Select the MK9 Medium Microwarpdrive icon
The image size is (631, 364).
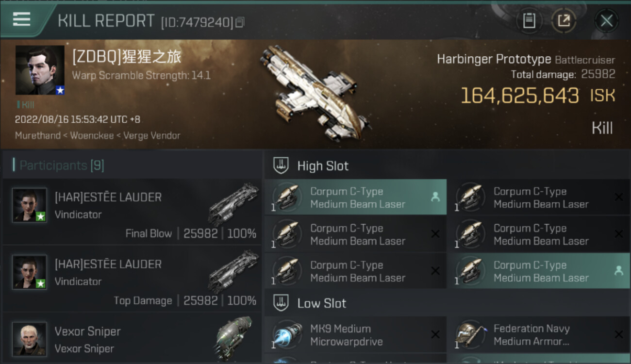(x=287, y=335)
